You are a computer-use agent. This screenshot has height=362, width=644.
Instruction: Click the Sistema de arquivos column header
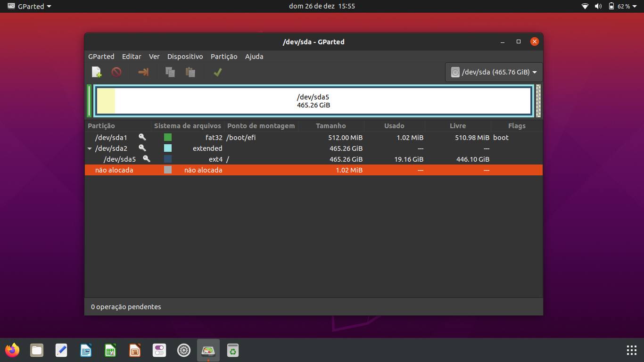188,126
